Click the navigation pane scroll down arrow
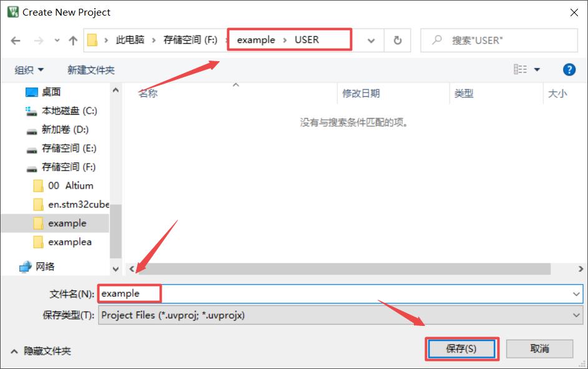588x369 pixels. pyautogui.click(x=115, y=269)
